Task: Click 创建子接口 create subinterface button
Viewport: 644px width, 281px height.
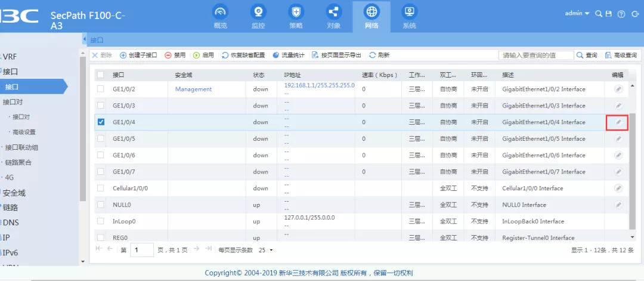Action: pos(138,55)
